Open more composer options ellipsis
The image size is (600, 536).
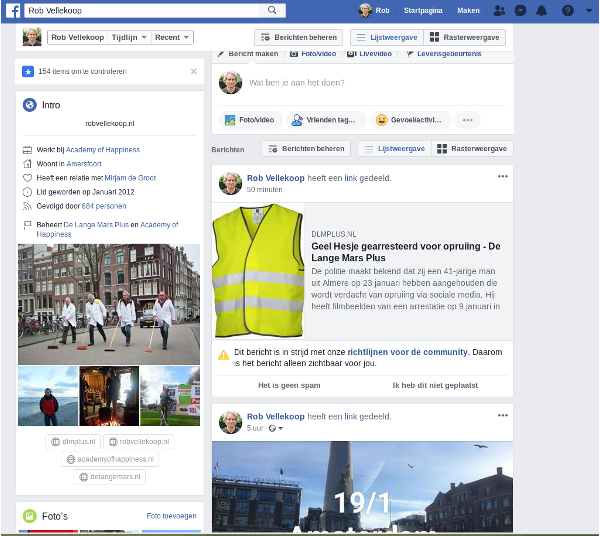click(468, 120)
